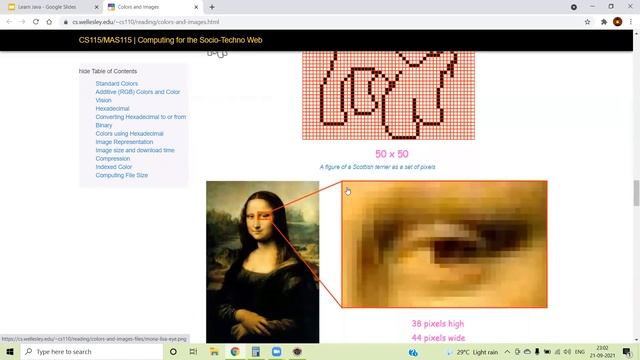View site info via the lock icon

(65, 22)
